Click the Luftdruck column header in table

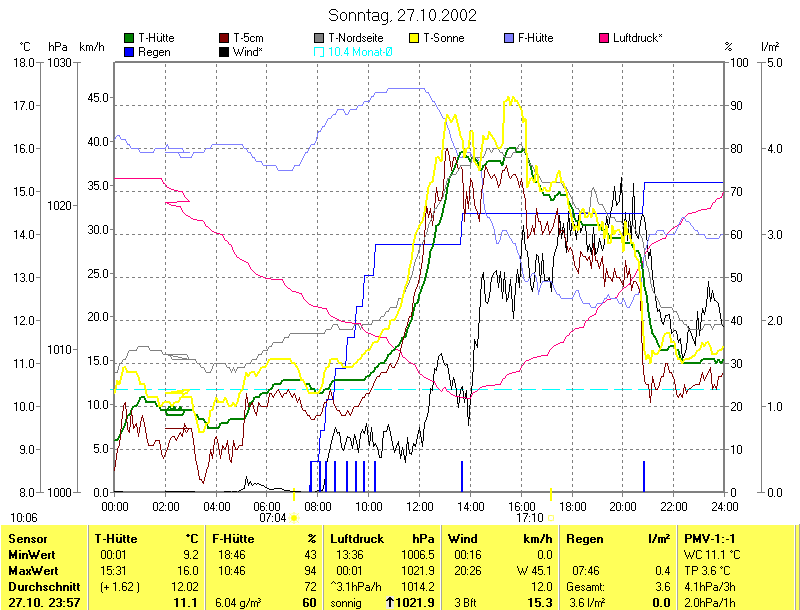pyautogui.click(x=357, y=539)
